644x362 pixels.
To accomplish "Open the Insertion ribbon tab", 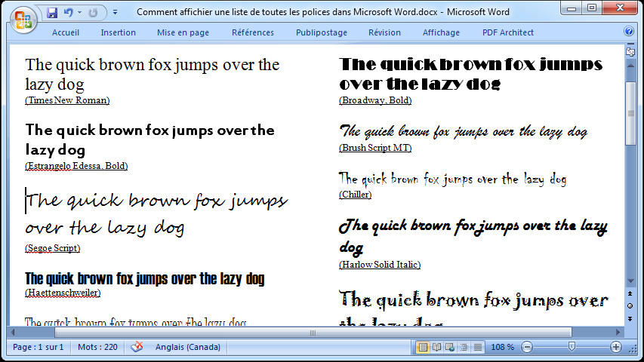I will tap(118, 32).
